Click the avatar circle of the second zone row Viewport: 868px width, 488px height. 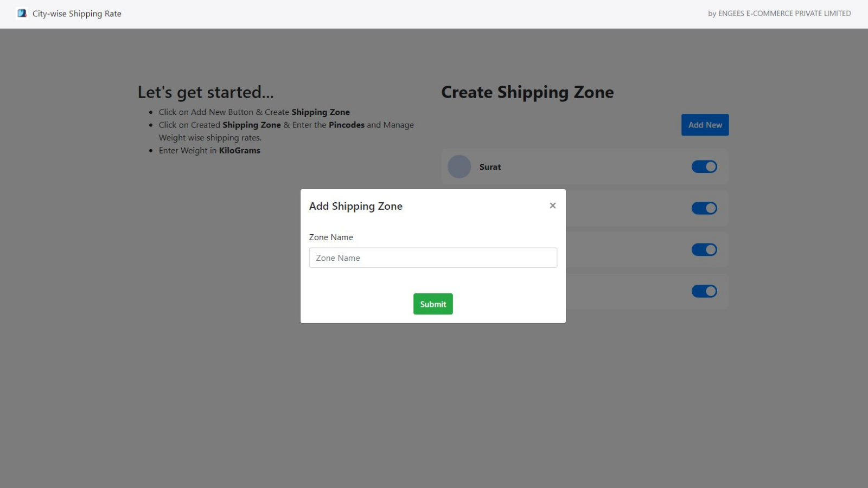[459, 208]
